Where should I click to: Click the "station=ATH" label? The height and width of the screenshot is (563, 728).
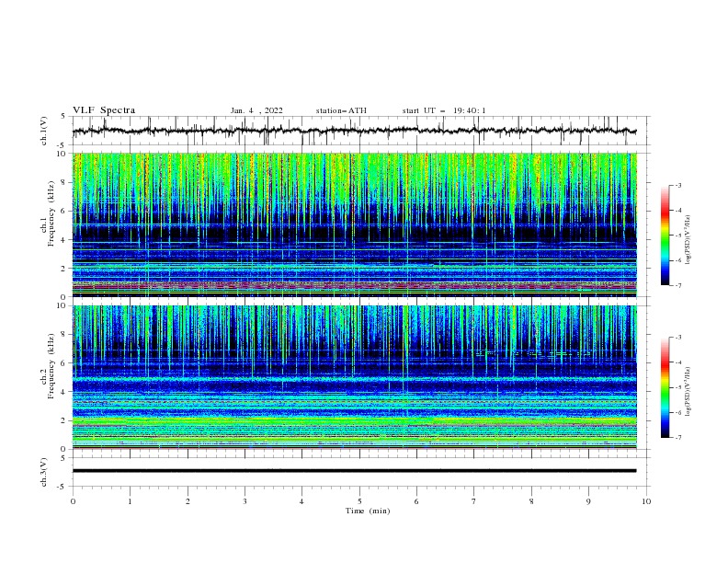341,110
